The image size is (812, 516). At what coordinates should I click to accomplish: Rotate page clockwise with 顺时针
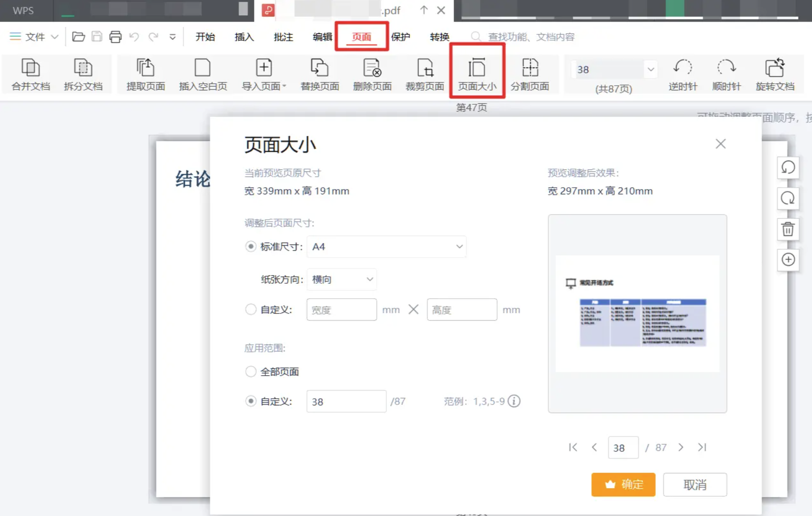coord(726,74)
